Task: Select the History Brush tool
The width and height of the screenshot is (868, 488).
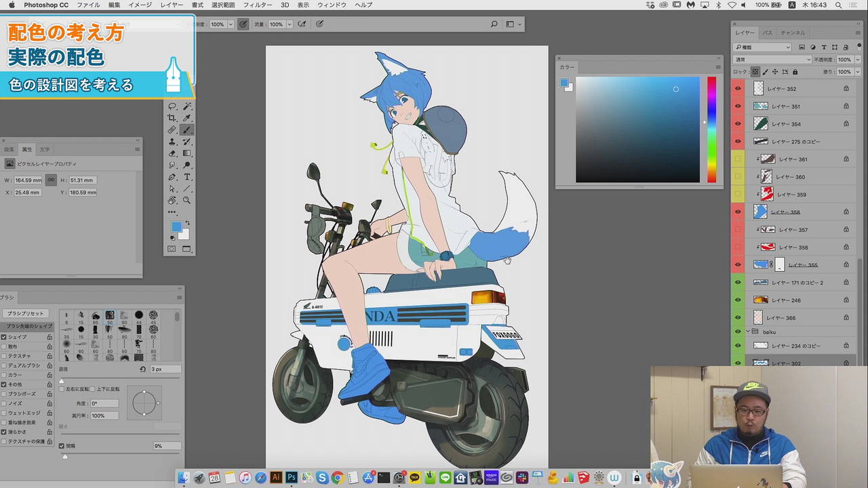Action: tap(186, 142)
